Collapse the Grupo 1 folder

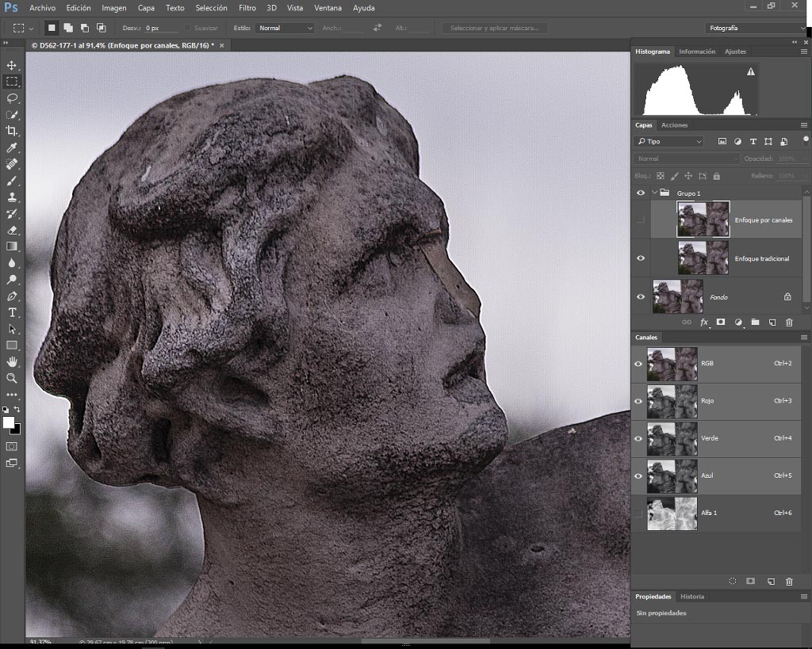(x=654, y=193)
